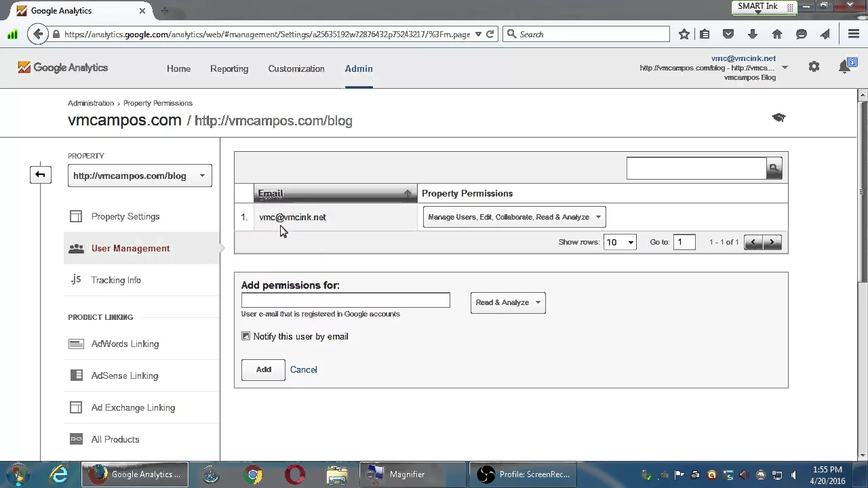This screenshot has height=488, width=868.
Task: Launch Opera from the taskbar
Action: (x=295, y=474)
